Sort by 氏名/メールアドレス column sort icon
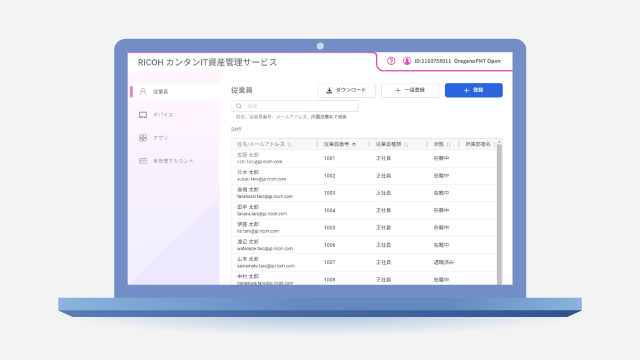Image resolution: width=640 pixels, height=360 pixels. click(x=289, y=144)
